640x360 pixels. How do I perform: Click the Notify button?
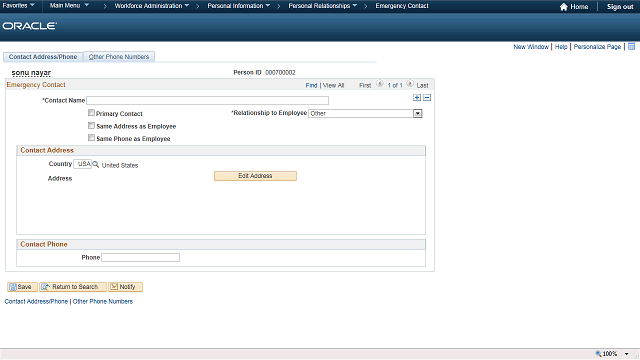125,287
